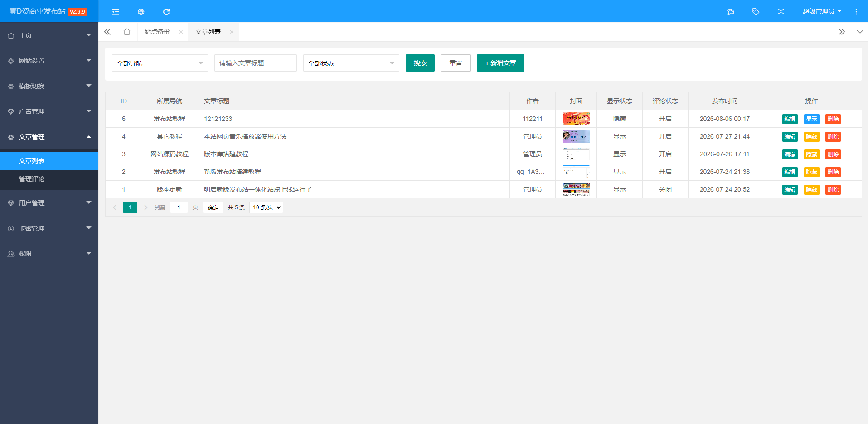
Task: Click the 确定 pagination button
Action: pyautogui.click(x=213, y=207)
